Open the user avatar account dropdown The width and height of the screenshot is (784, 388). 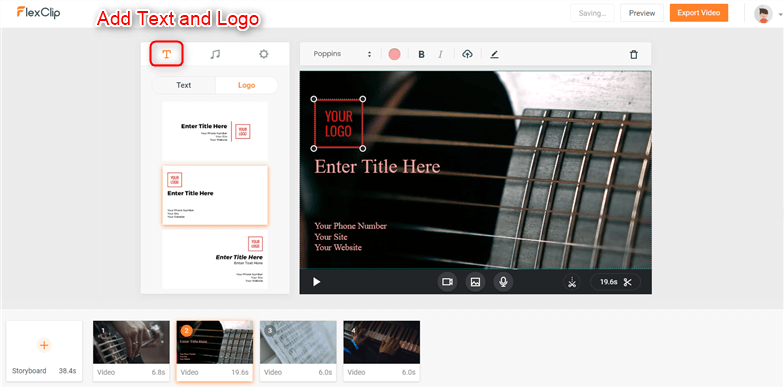click(768, 14)
